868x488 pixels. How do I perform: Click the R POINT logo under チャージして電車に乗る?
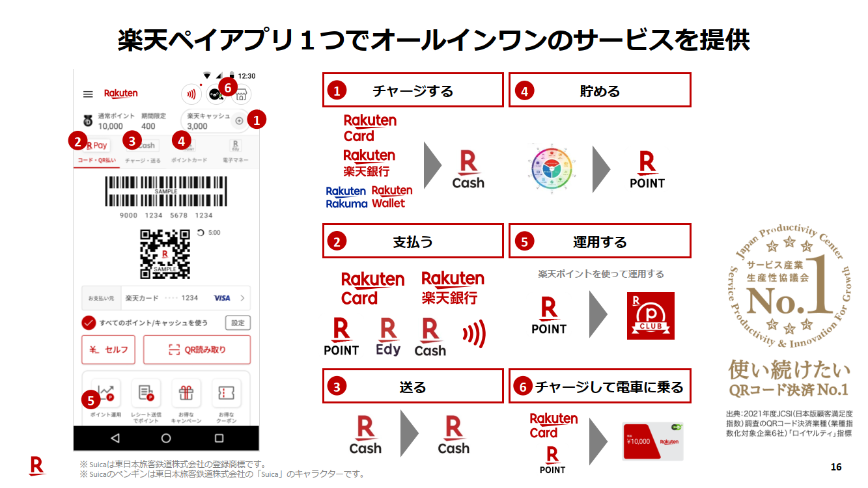click(x=553, y=459)
